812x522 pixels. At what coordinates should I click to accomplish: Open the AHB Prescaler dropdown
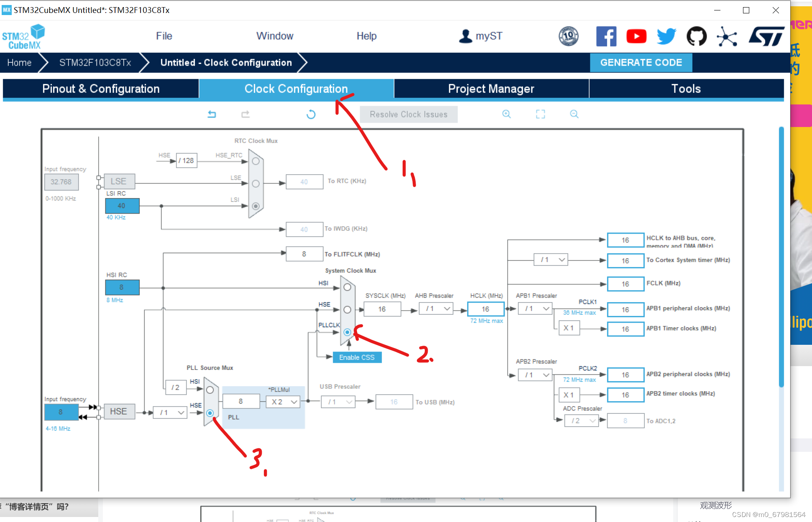[437, 309]
